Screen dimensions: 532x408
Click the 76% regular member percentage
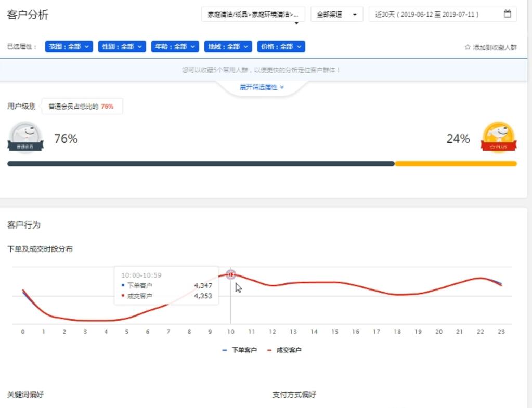click(66, 139)
